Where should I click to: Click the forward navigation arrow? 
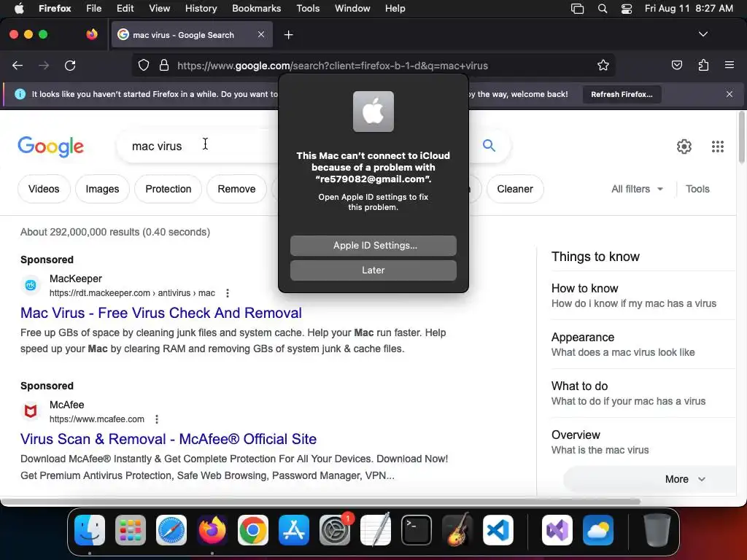coord(43,65)
